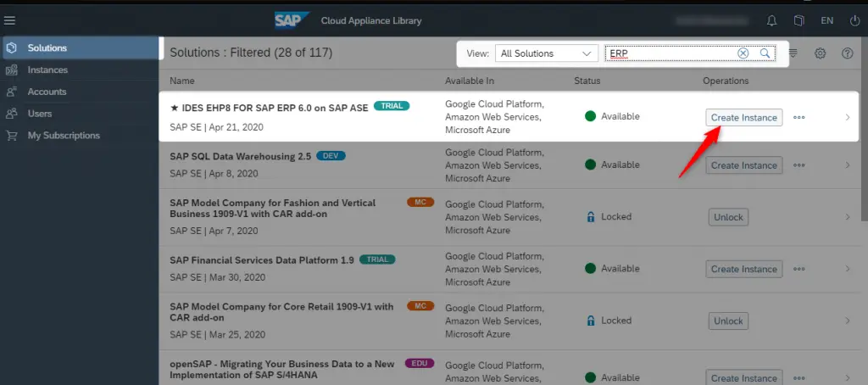Open the notifications bell
This screenshot has height=385, width=868.
771,20
